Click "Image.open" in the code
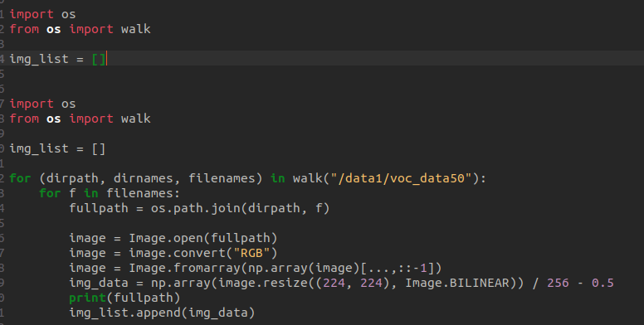This screenshot has width=644, height=325. [x=166, y=238]
